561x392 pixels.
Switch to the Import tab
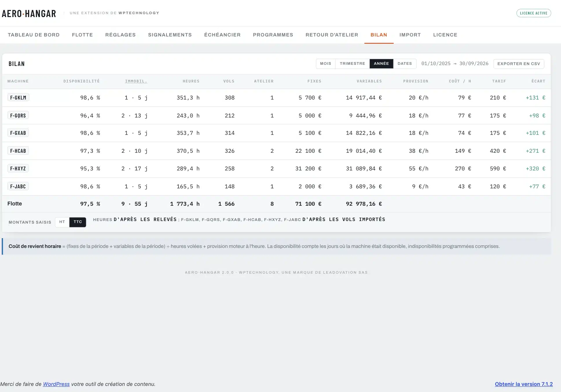point(410,35)
